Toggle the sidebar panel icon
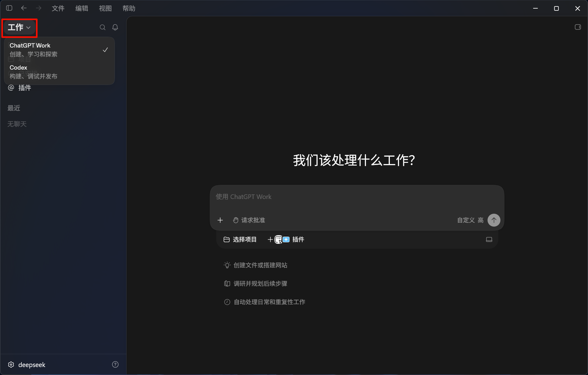This screenshot has width=588, height=375. 9,8
